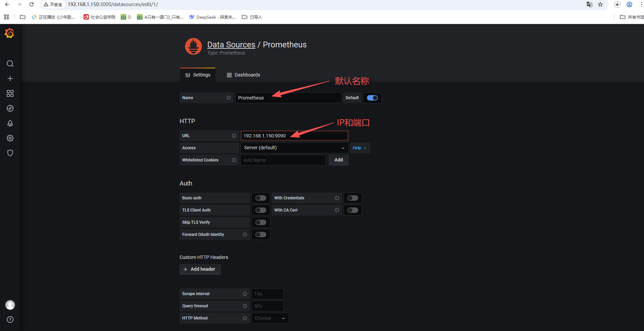Enable With CA Cert toggle
The image size is (644, 331).
click(353, 210)
